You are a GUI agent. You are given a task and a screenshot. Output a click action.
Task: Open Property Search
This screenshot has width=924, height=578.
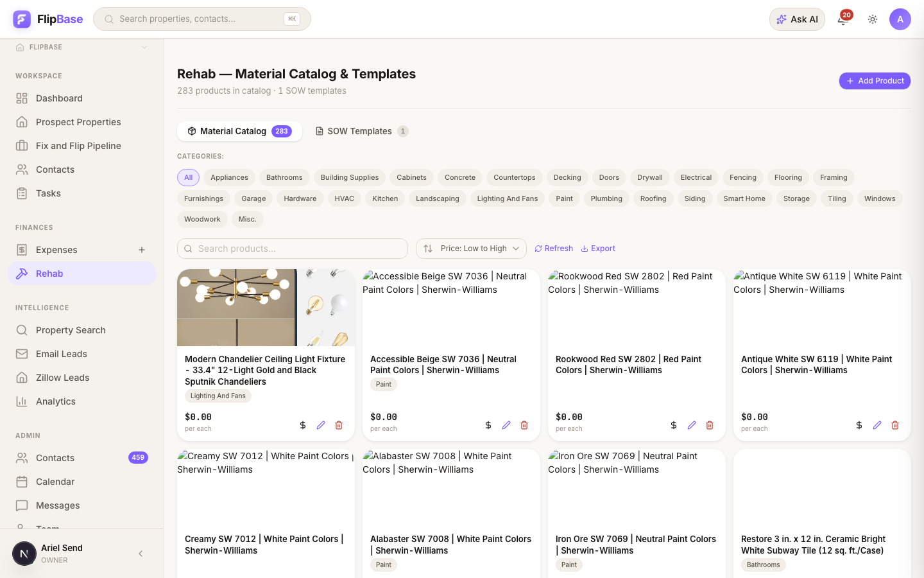click(82, 330)
